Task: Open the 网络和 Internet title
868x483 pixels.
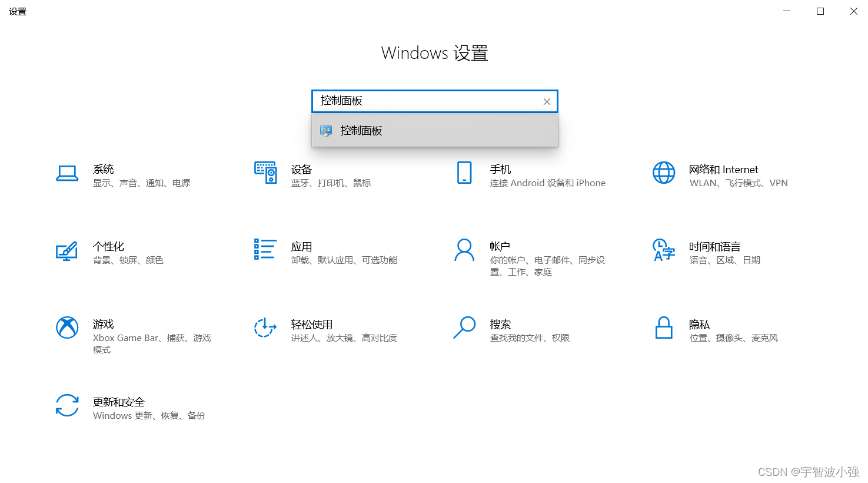Action: [724, 170]
